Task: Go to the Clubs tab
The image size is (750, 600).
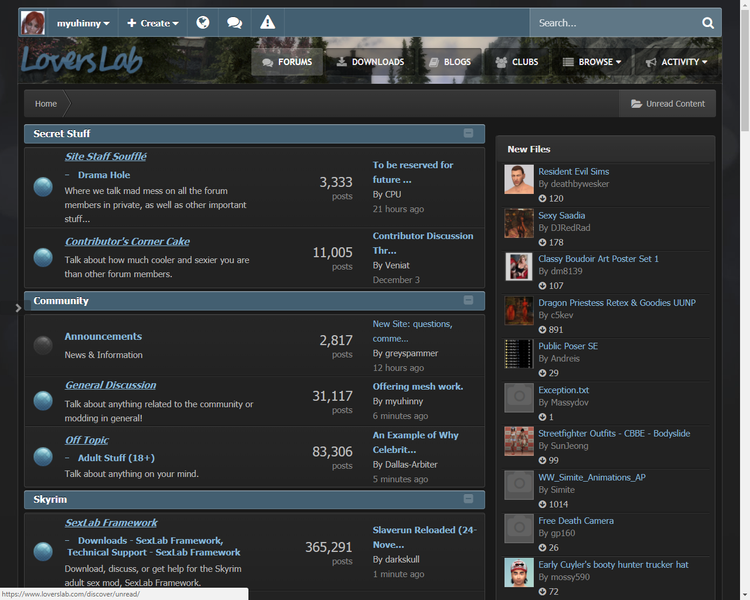Action: point(517,62)
